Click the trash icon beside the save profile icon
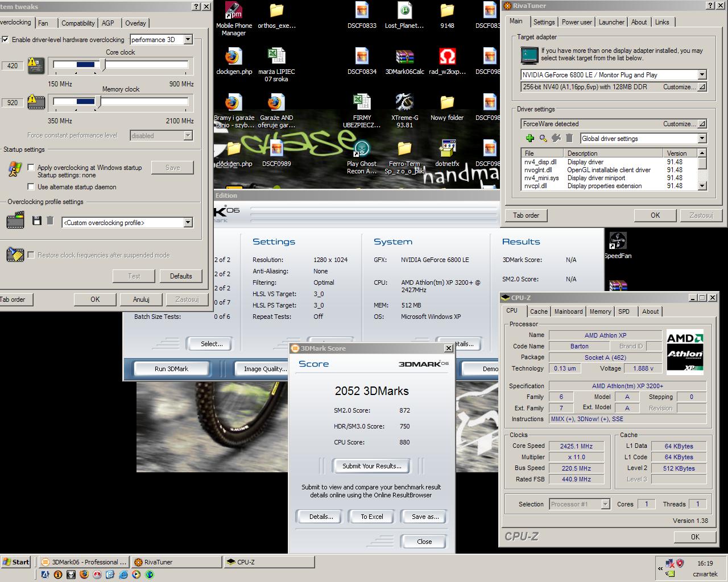 coord(50,221)
